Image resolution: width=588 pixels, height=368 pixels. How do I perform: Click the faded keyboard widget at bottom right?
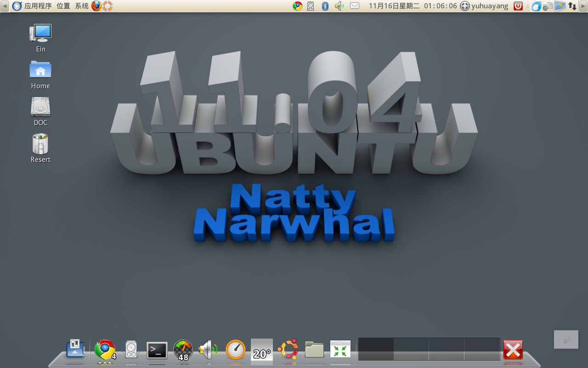(x=566, y=339)
